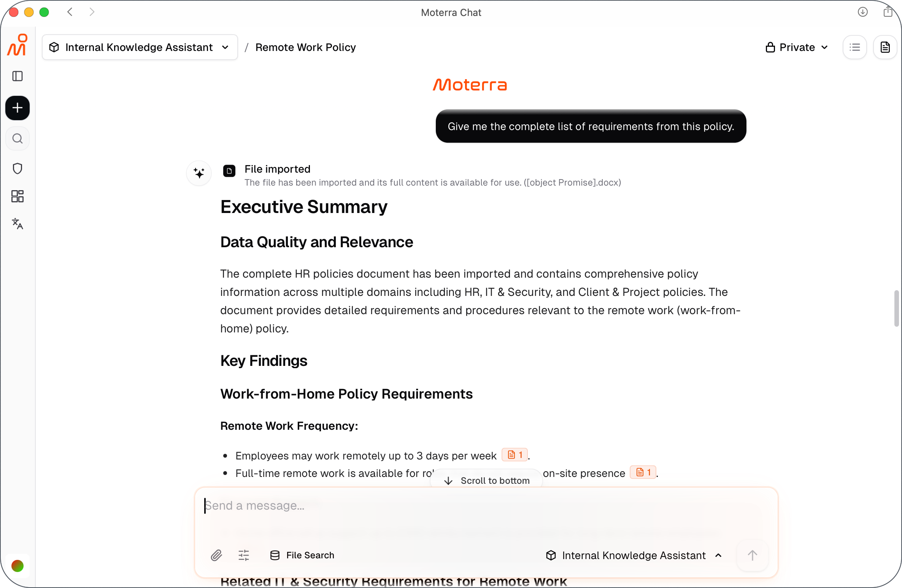Image resolution: width=902 pixels, height=588 pixels.
Task: Click the user avatar color circle
Action: point(17,566)
